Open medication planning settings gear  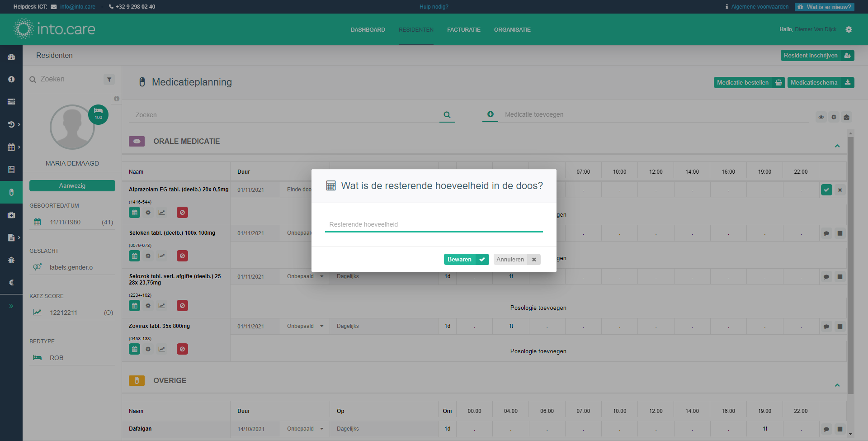click(834, 117)
